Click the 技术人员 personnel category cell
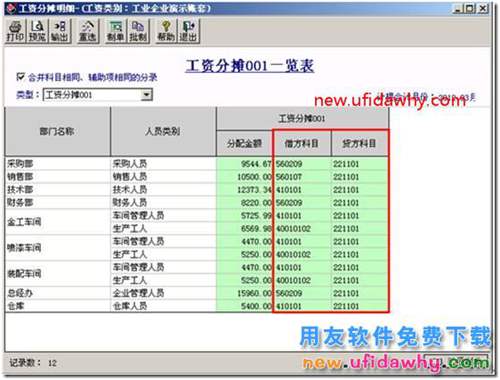The width and height of the screenshot is (500, 380). click(x=163, y=190)
